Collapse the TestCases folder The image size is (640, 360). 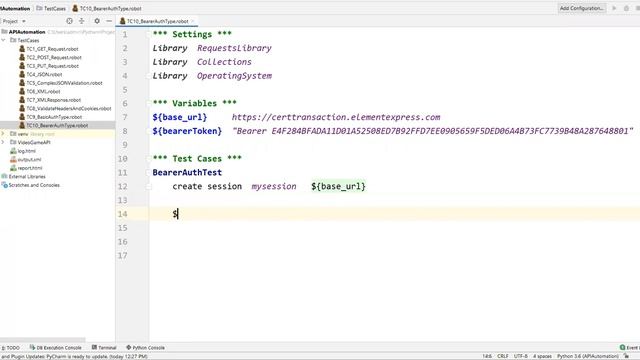[x=3, y=40]
